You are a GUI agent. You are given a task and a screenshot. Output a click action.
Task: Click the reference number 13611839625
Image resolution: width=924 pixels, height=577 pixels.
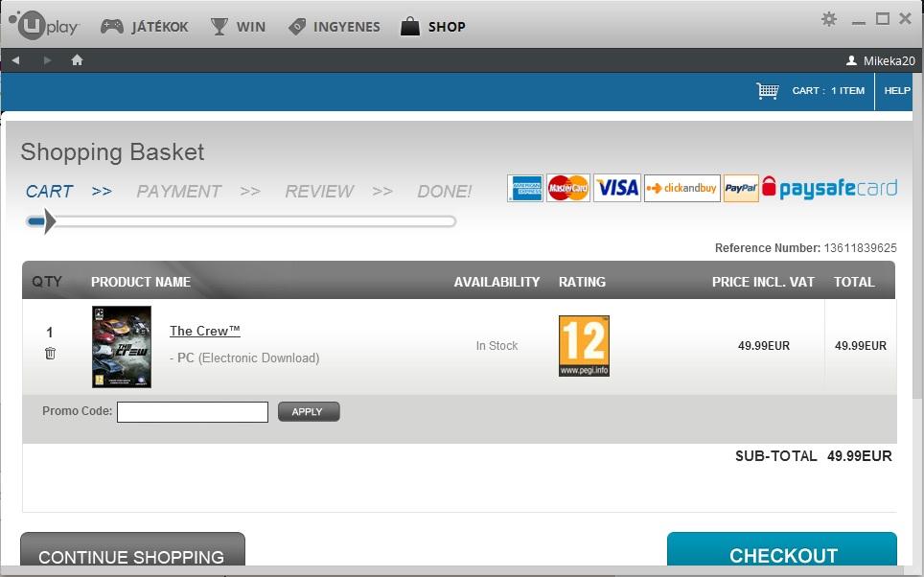pos(861,248)
